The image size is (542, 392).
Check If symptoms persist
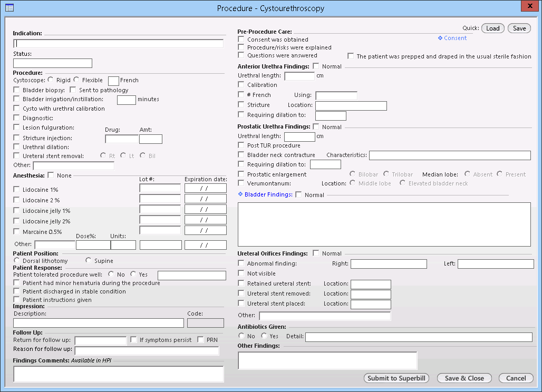pyautogui.click(x=133, y=339)
